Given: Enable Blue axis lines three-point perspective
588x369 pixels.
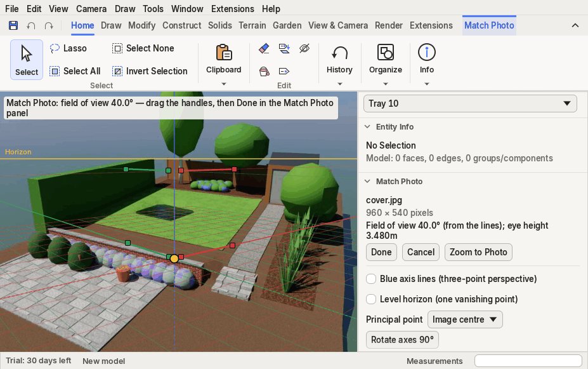Looking at the screenshot, I should click(371, 279).
